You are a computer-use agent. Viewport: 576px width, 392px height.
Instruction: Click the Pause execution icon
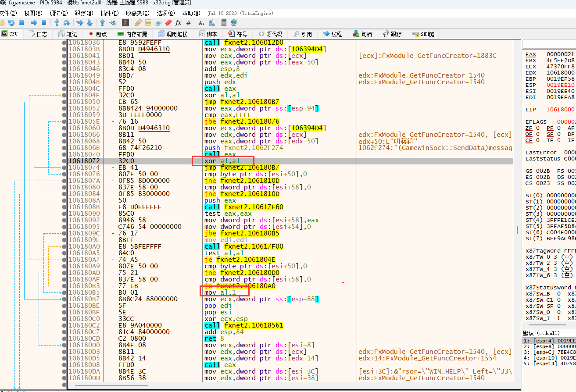44,23
